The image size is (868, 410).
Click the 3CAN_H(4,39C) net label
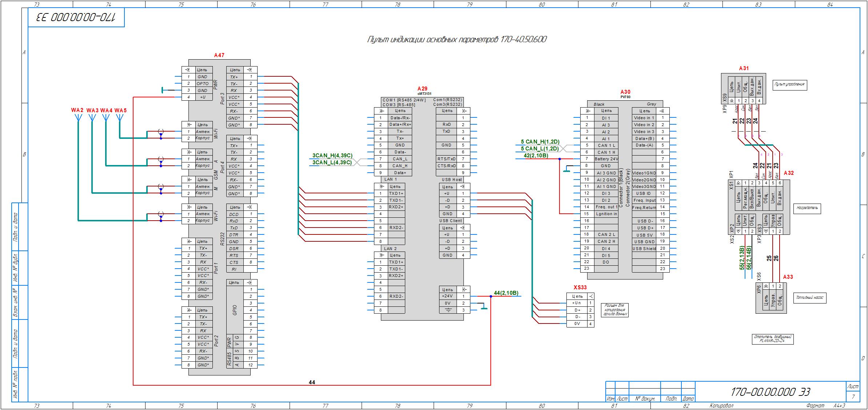[332, 156]
